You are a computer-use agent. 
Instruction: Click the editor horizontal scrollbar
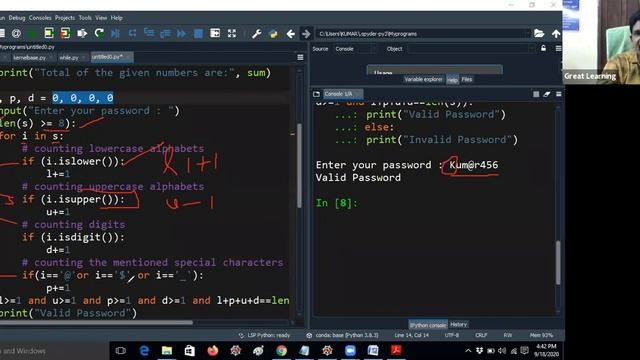pos(96,322)
